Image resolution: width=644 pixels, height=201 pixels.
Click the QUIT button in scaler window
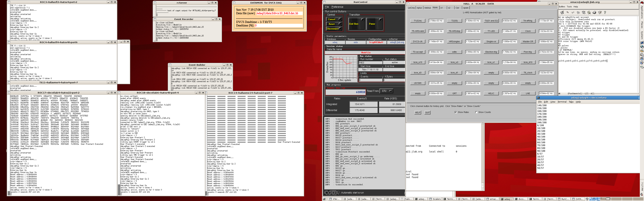(427, 112)
